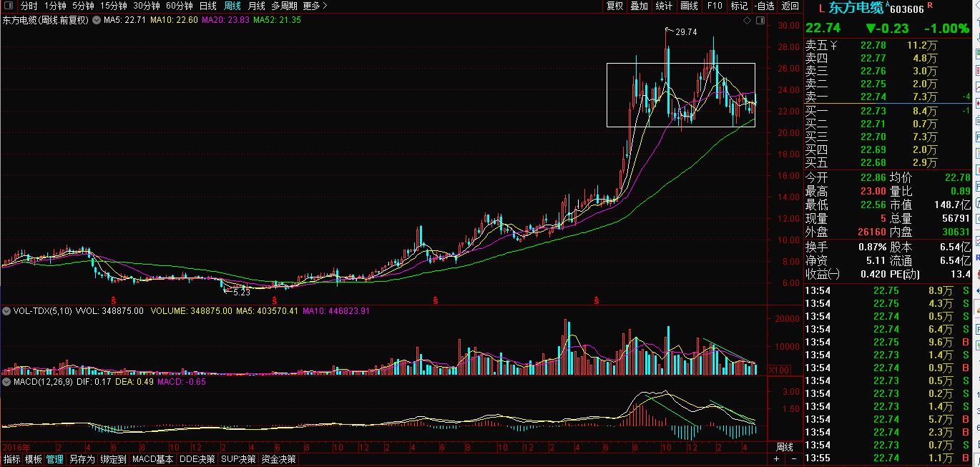Apply the MACD基本 template
The width and height of the screenshot is (980, 467).
[152, 459]
